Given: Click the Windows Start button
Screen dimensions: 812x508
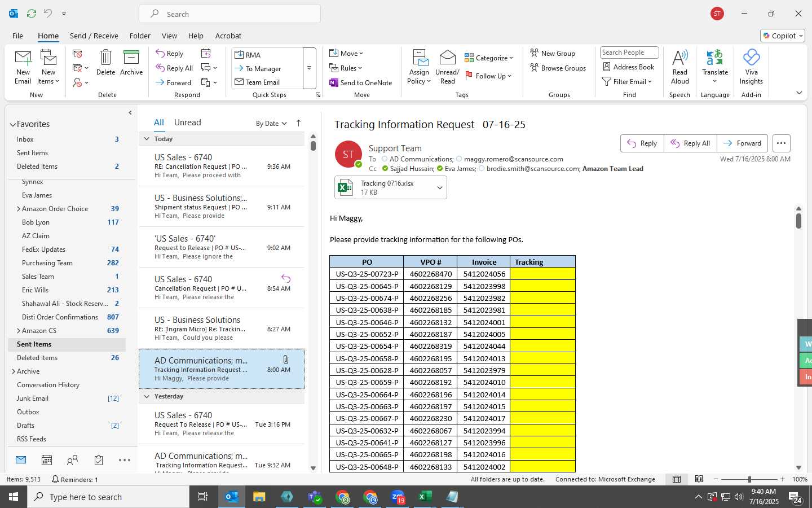Looking at the screenshot, I should click(x=14, y=497).
